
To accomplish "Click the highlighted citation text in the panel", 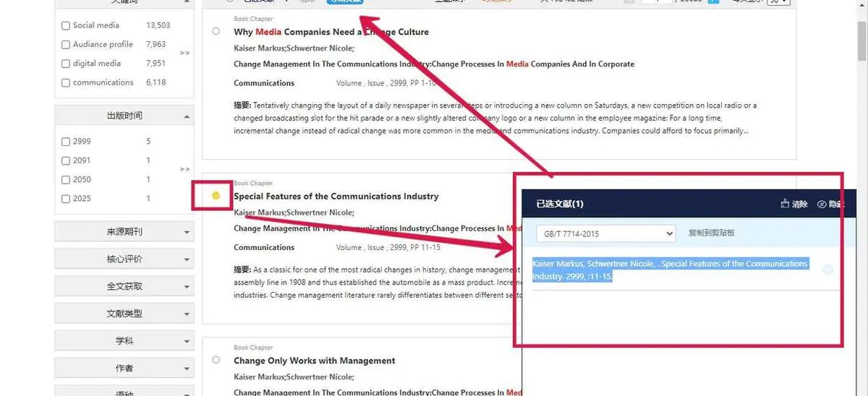I will coord(669,270).
